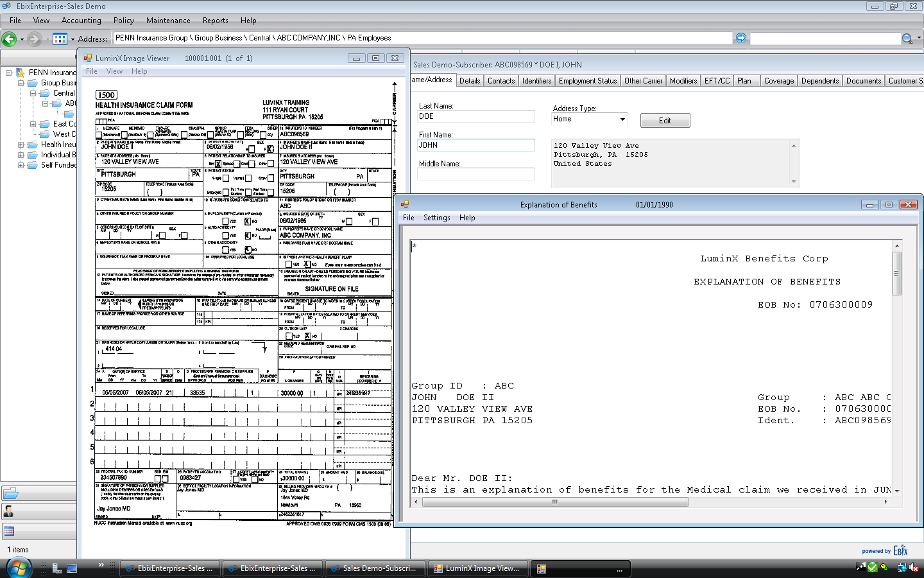
Task: Open the folder panel icon in left sidebar
Action: point(10,493)
